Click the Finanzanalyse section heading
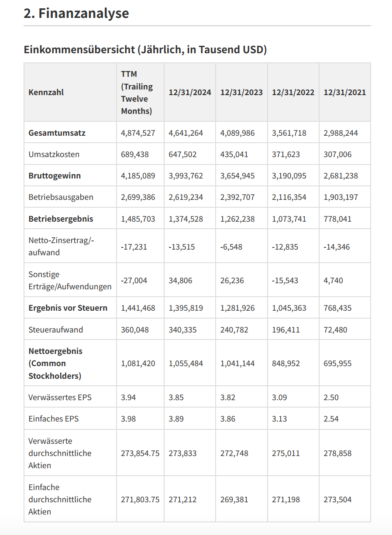The image size is (392, 535). coord(76,13)
